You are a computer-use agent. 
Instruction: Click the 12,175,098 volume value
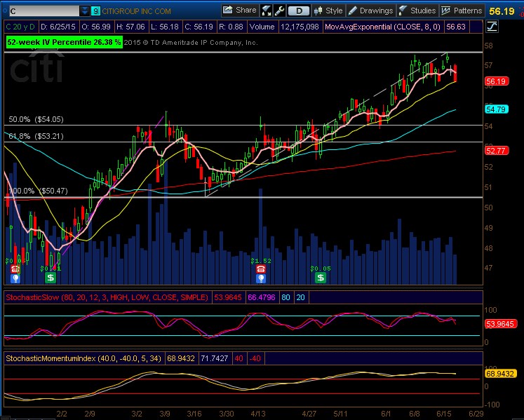pyautogui.click(x=300, y=27)
